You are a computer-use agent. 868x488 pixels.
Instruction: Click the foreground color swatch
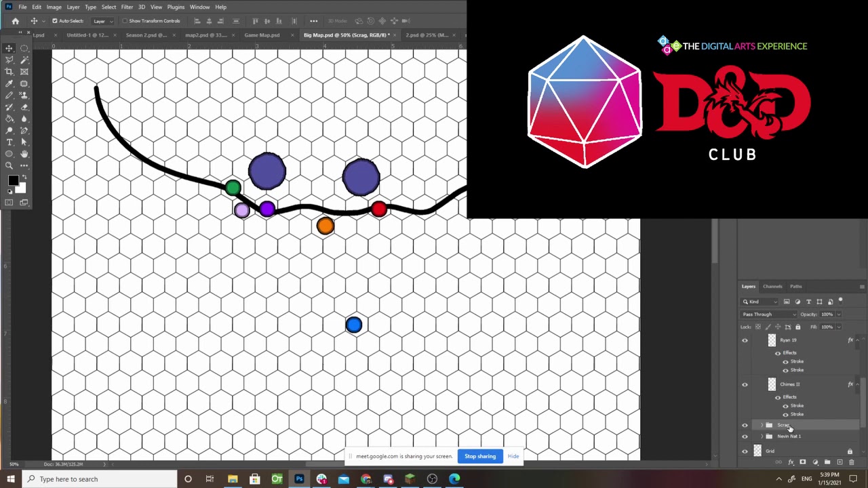pos(13,180)
